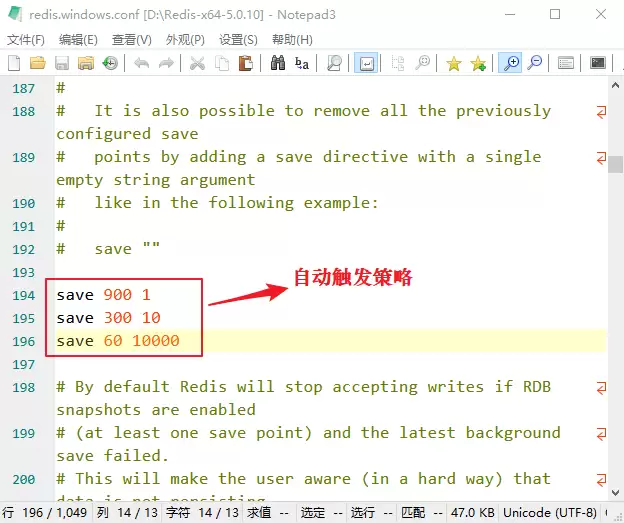Image resolution: width=624 pixels, height=523 pixels.
Task: Click the greyed magnifier reset-zoom icon
Action: click(422, 63)
